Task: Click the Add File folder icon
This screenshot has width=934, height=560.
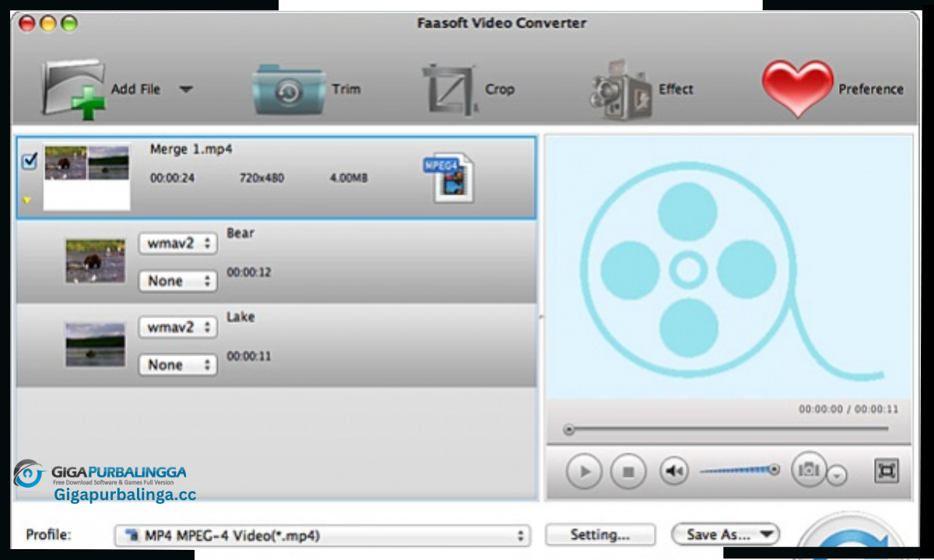Action: [73, 89]
